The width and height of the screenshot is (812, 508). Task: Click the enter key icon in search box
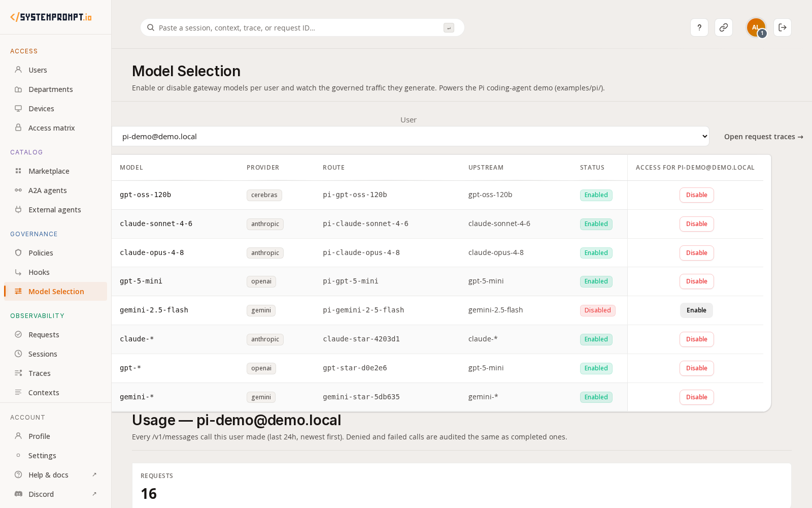pos(449,27)
